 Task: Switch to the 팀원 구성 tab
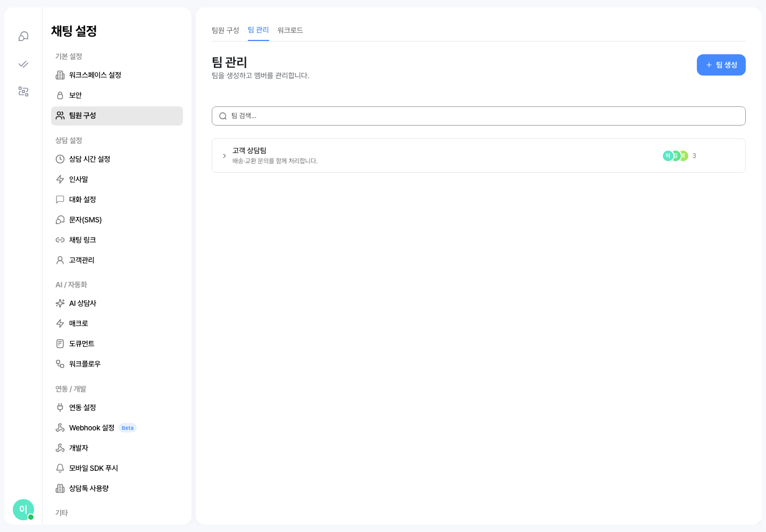click(x=226, y=30)
